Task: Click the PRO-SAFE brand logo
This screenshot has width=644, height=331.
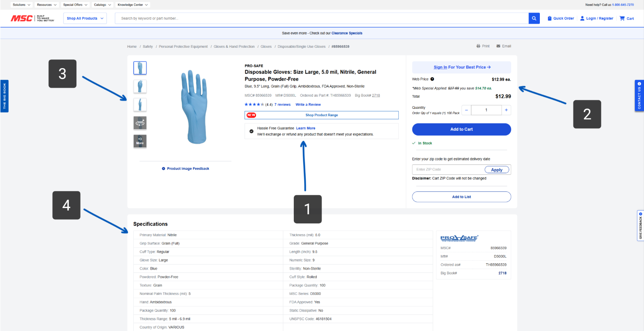Action: (x=459, y=238)
